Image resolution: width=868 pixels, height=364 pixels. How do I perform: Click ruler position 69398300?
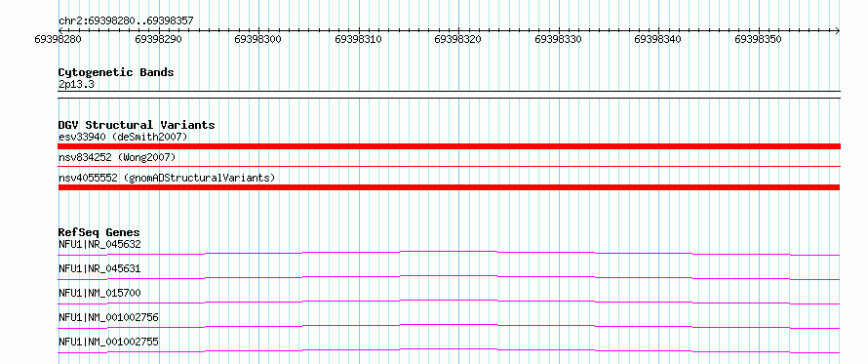(x=258, y=39)
